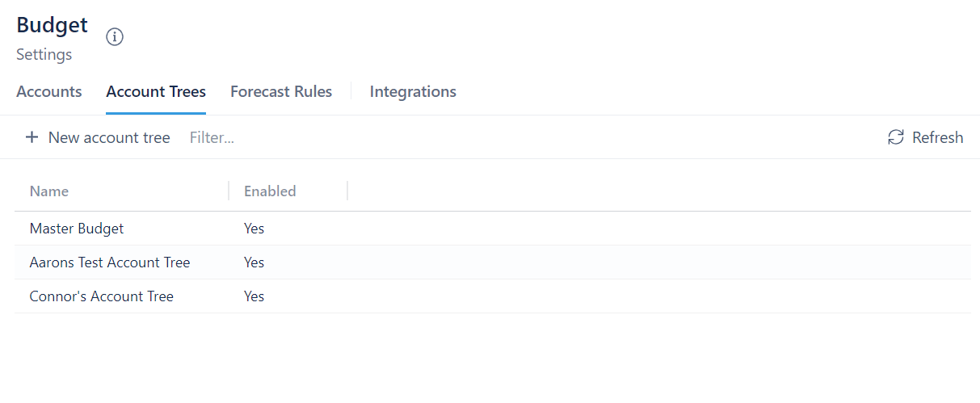The height and width of the screenshot is (403, 980).
Task: Open the Master Budget account tree
Action: tap(77, 229)
